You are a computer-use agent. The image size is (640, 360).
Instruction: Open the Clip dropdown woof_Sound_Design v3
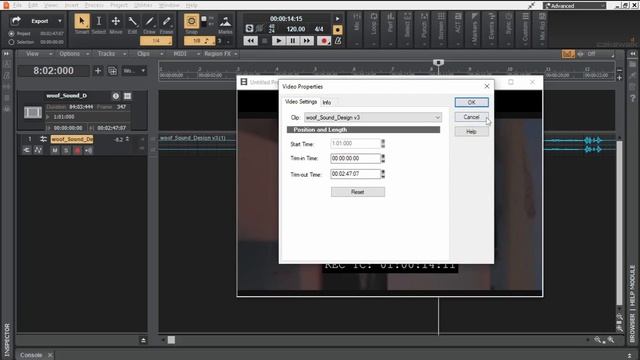pyautogui.click(x=373, y=118)
